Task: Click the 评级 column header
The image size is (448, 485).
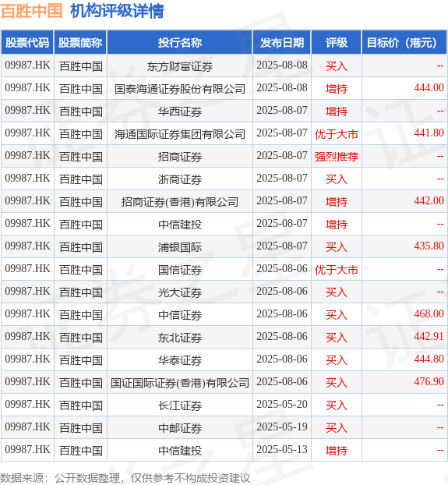Action: (x=337, y=42)
